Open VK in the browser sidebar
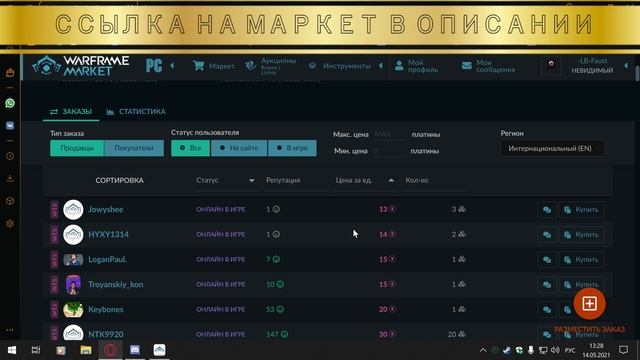This screenshot has width=640, height=360. coord(10,125)
